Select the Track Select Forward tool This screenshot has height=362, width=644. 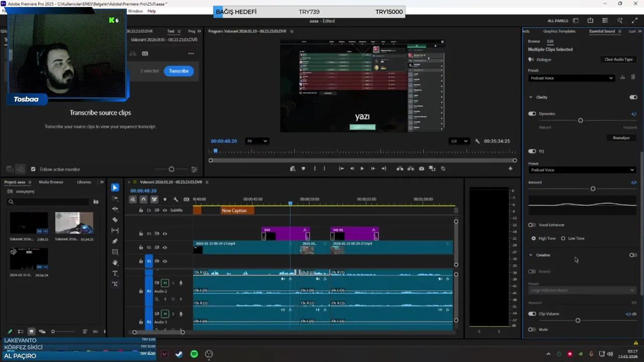[115, 198]
